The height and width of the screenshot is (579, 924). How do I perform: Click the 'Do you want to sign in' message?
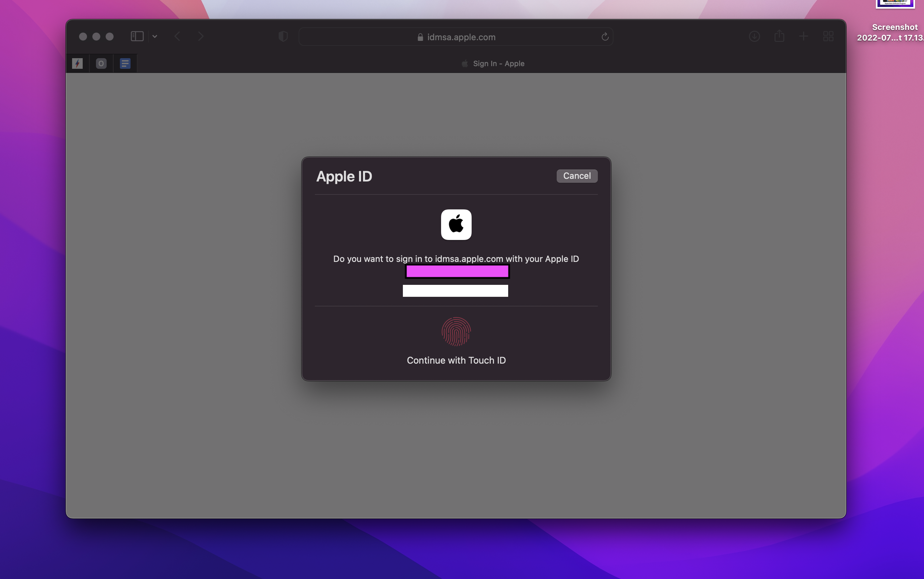coord(456,259)
